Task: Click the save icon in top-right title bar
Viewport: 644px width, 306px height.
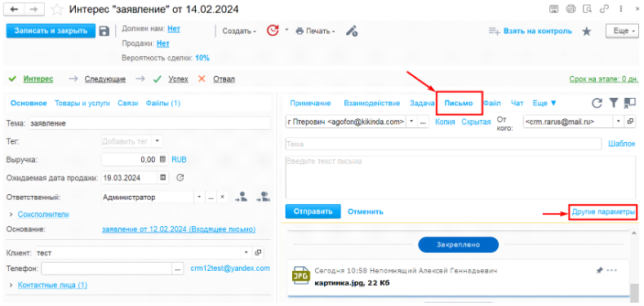Action: click(x=553, y=9)
